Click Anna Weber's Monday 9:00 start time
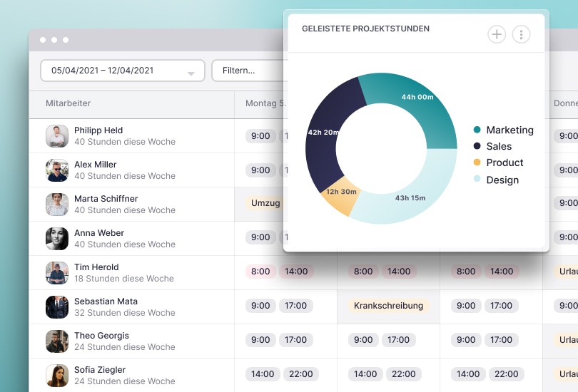578x392 pixels. pos(260,237)
